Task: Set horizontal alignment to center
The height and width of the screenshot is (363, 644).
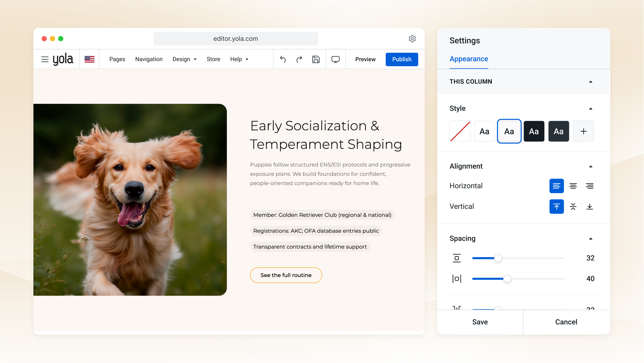Action: click(x=573, y=186)
